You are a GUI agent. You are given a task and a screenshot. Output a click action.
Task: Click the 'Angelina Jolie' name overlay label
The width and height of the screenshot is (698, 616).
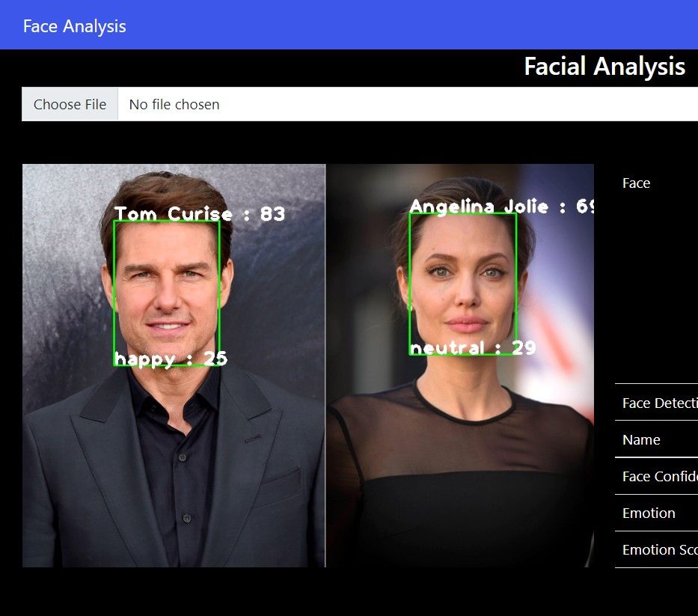[x=479, y=207]
